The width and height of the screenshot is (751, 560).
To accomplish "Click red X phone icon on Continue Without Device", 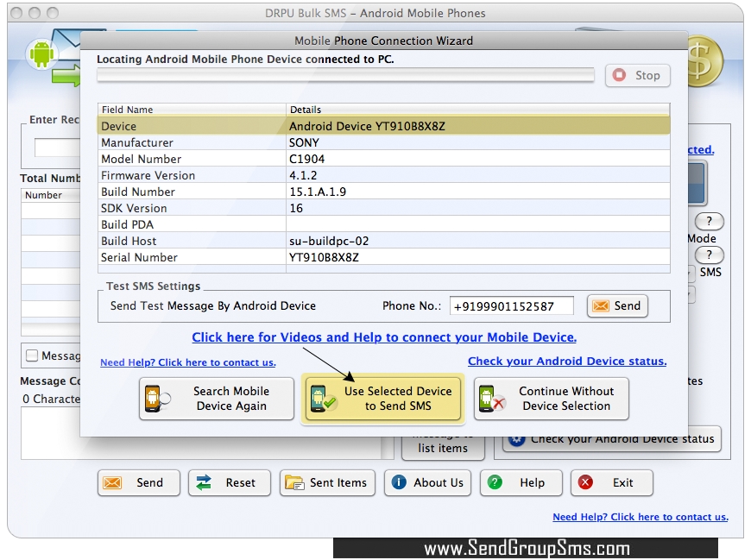I will [491, 399].
